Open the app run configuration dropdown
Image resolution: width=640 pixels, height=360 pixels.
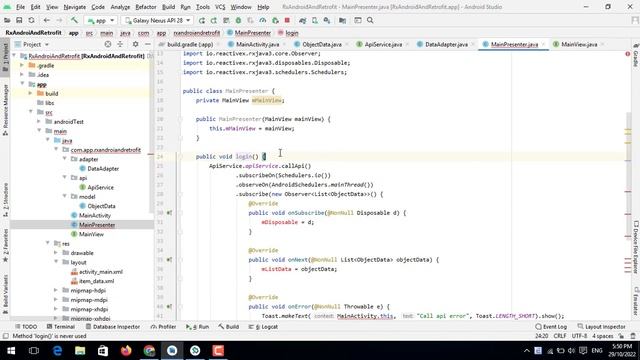coord(101,20)
